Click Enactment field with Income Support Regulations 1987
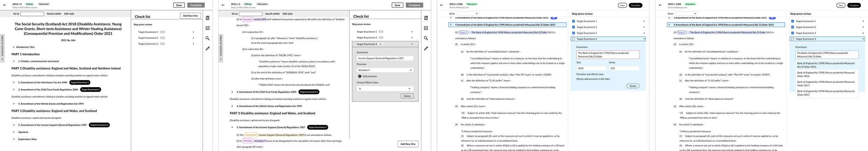This screenshot has height=151, width=868. tap(385, 58)
